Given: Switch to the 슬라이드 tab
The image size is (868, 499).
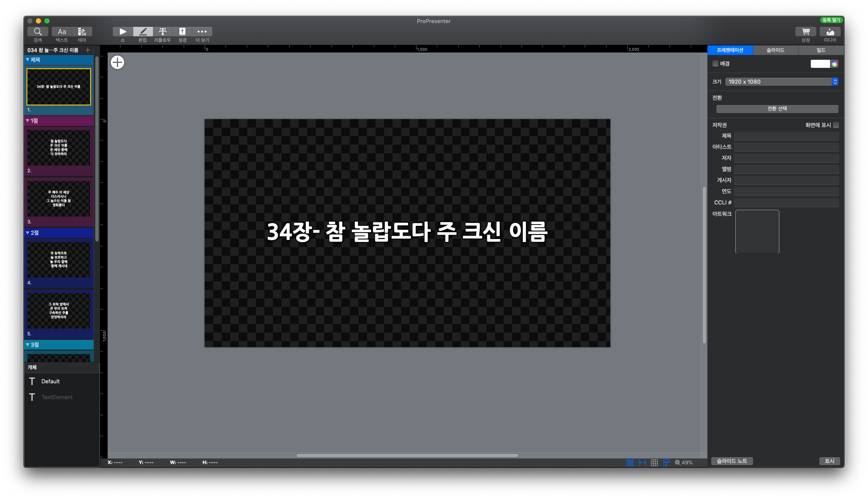Looking at the screenshot, I should coord(775,50).
